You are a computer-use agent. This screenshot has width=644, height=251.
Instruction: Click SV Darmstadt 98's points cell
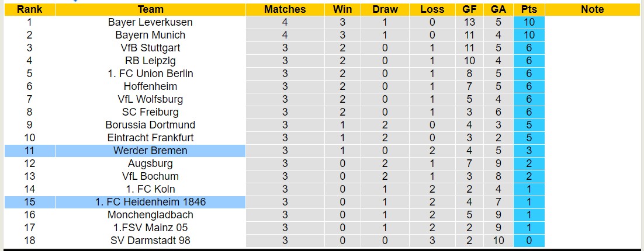529,240
